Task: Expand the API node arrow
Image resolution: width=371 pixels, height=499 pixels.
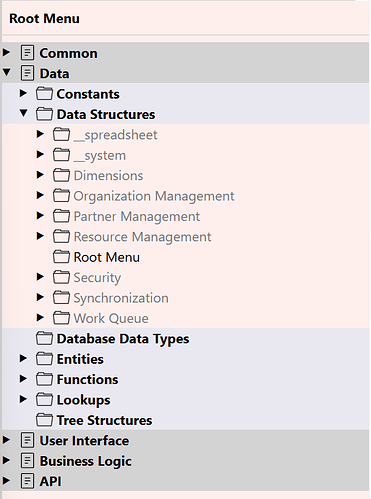Action: 6,481
